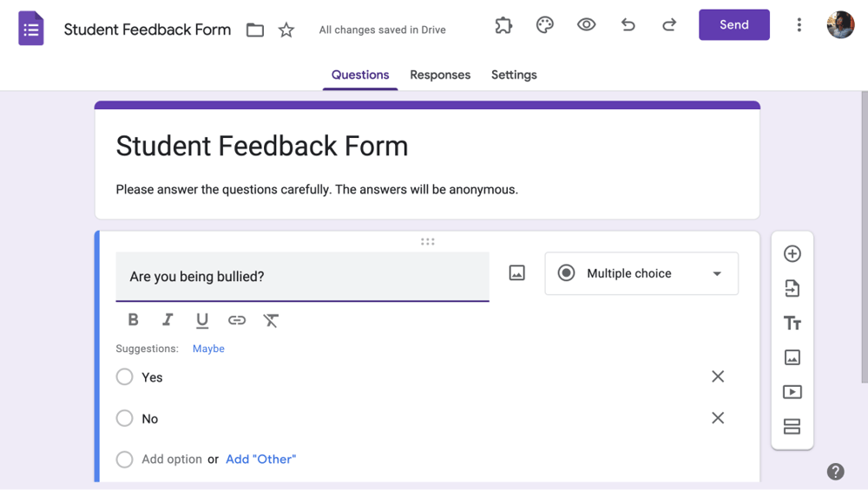Add section from the sidebar
The height and width of the screenshot is (490, 868).
click(792, 427)
